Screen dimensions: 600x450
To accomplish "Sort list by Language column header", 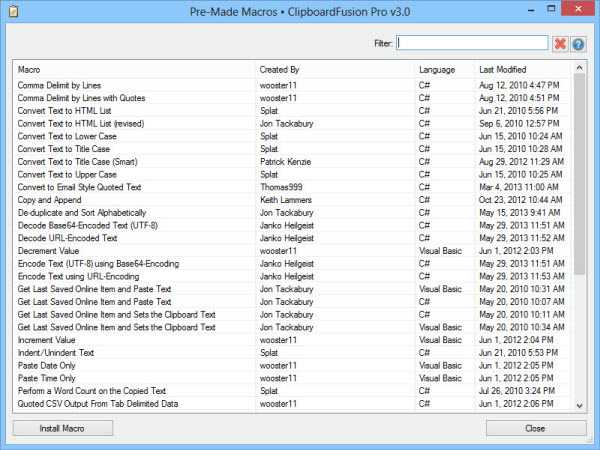I will pos(445,70).
